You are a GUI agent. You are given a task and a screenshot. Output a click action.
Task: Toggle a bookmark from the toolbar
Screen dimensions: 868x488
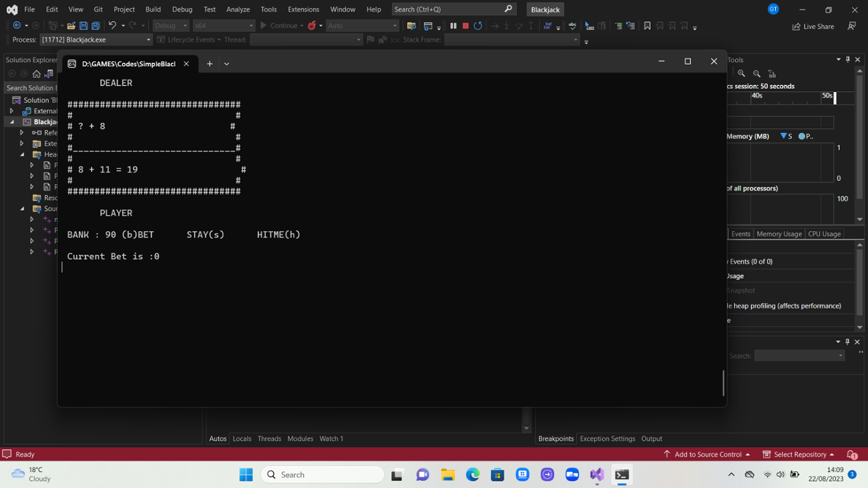click(647, 26)
